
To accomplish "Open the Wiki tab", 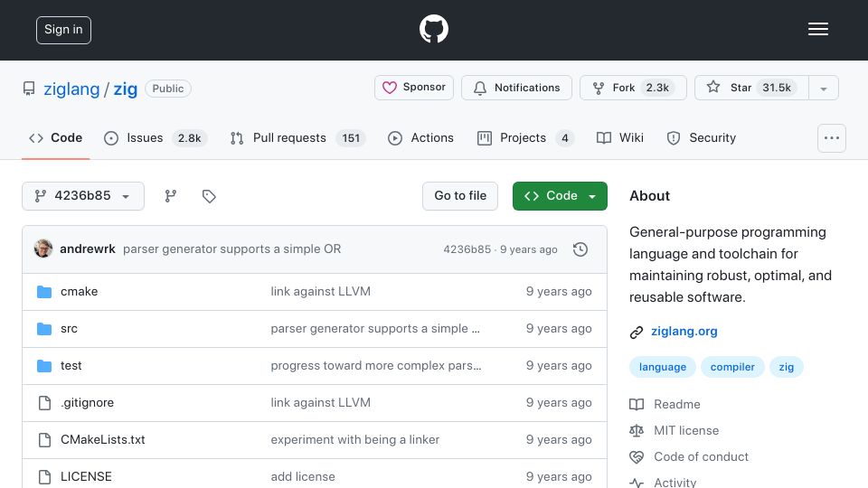I will pos(620,137).
